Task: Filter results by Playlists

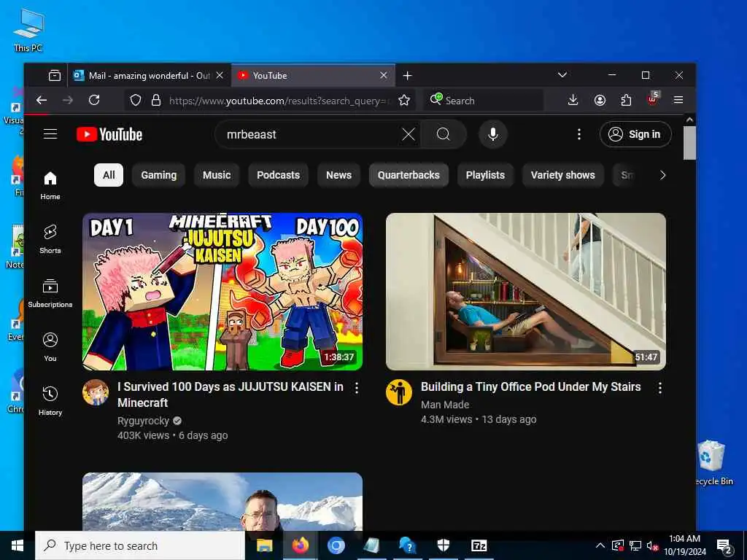Action: 485,175
